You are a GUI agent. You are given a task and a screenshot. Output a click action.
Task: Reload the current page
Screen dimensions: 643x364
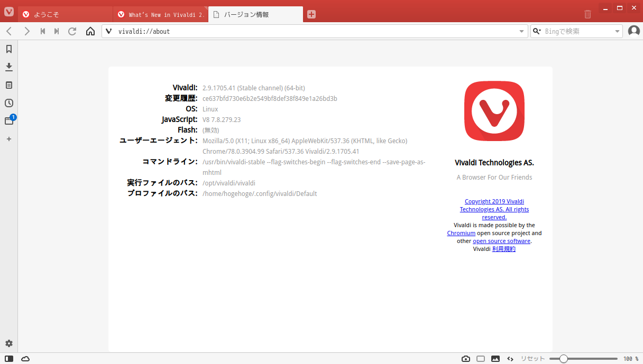(x=72, y=31)
